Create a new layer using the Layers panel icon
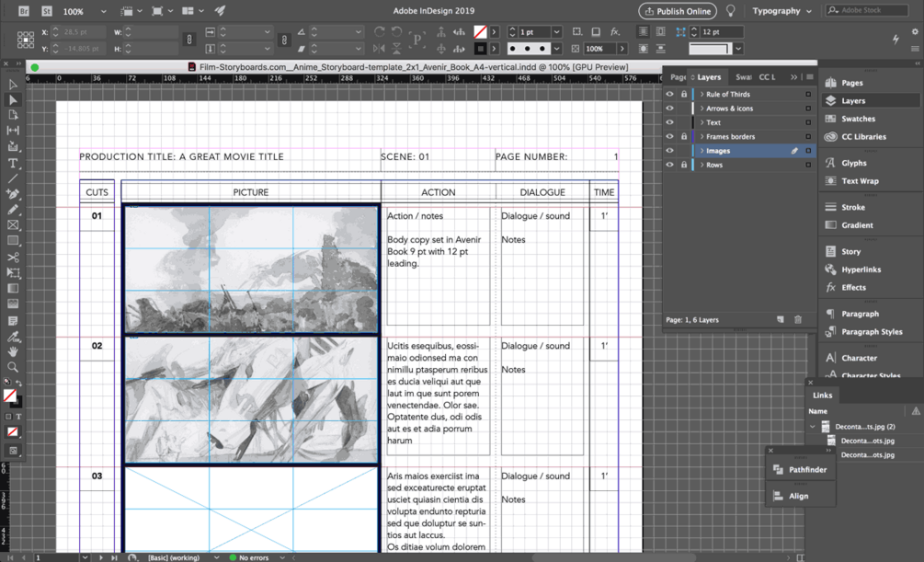Screen dimensions: 924x562 pyautogui.click(x=781, y=320)
